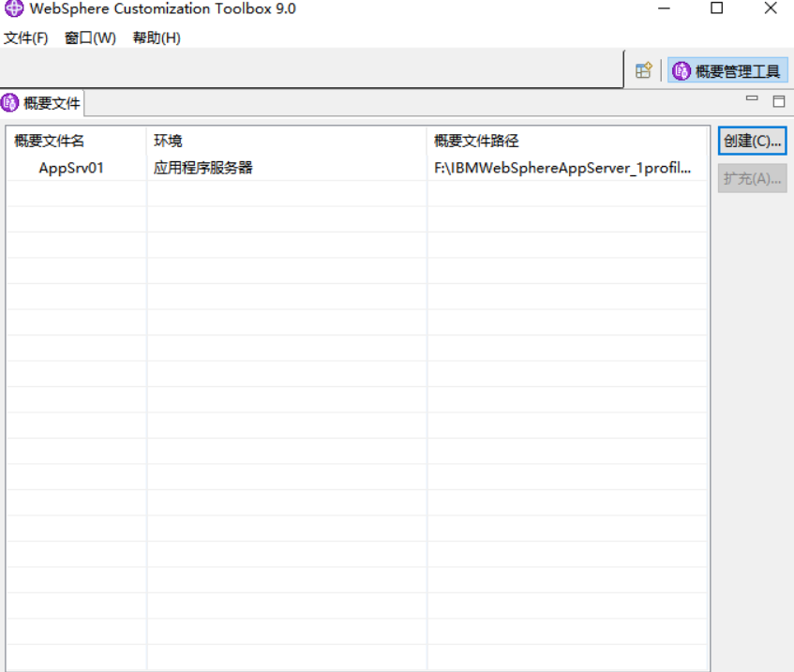Sort by 环境 column header
Screen dimensions: 794x672
[x=287, y=141]
